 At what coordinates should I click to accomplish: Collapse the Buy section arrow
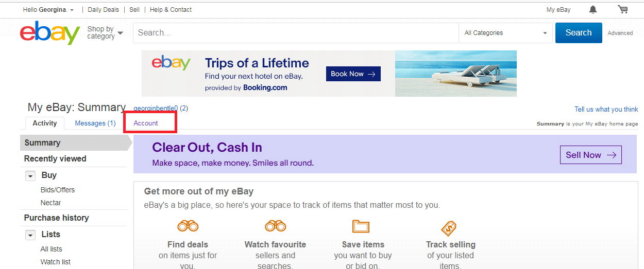30,176
